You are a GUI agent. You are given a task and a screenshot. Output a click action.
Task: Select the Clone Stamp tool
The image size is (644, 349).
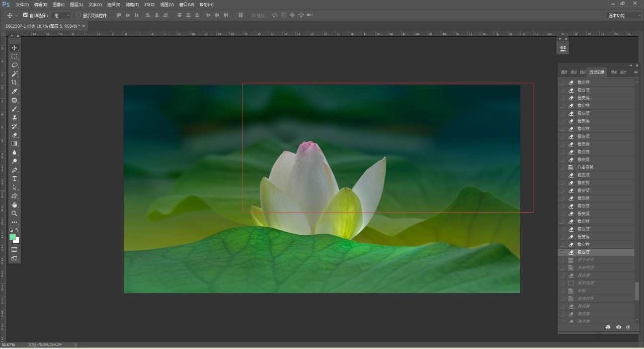click(15, 117)
